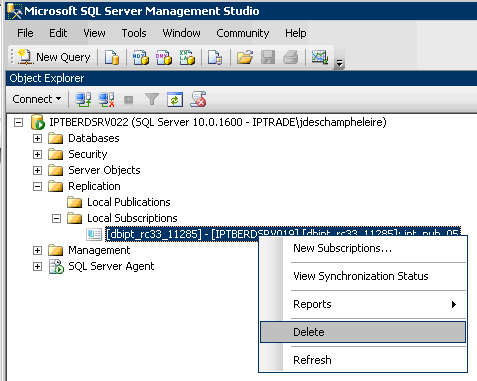The width and height of the screenshot is (477, 381).
Task: Choose New Subscriptions... from context menu
Action: tap(363, 248)
